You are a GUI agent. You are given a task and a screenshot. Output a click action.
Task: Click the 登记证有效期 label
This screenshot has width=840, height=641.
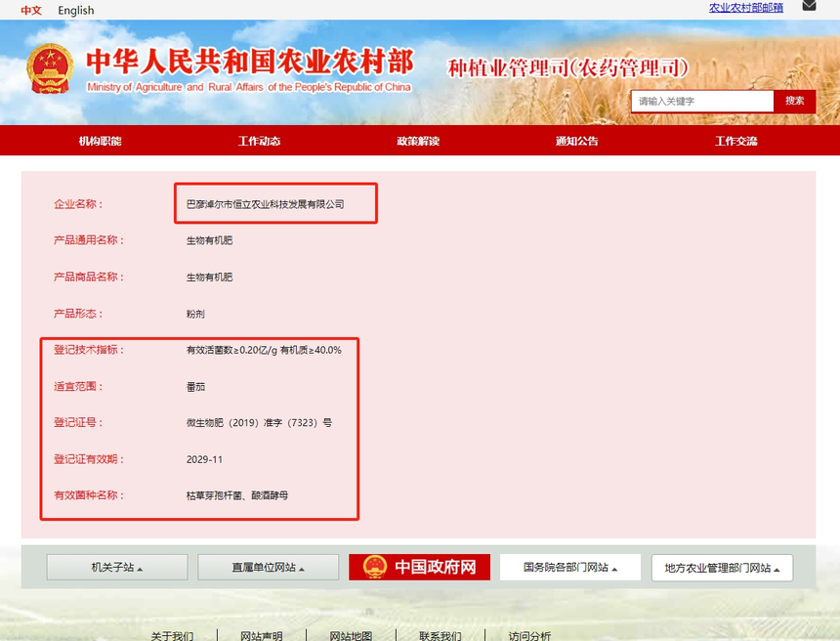(89, 459)
